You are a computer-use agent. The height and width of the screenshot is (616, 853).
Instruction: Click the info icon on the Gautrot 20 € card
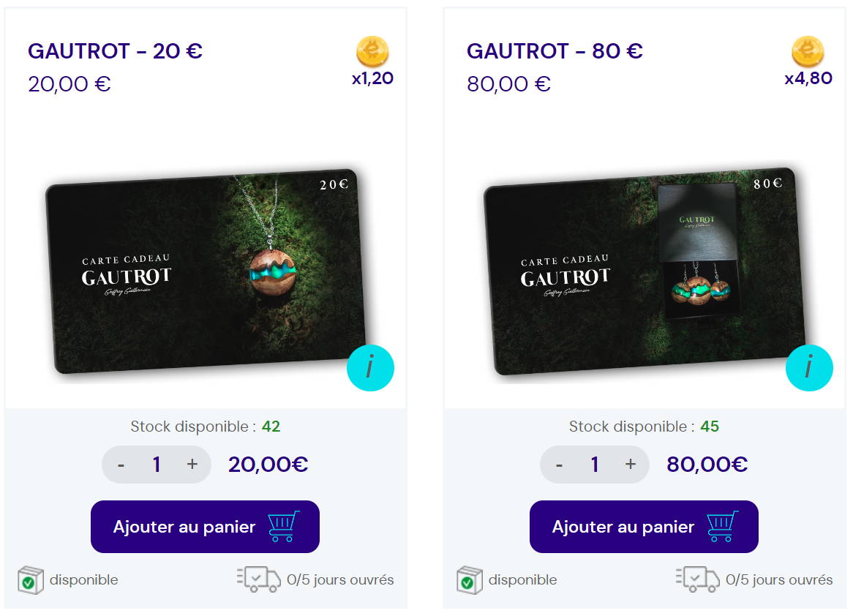[370, 368]
